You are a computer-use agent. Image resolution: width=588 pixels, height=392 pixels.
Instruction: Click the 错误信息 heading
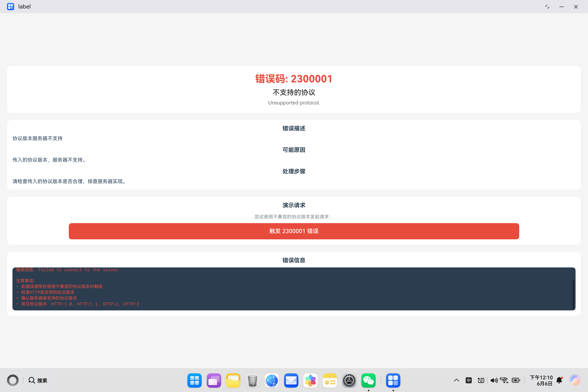294,260
